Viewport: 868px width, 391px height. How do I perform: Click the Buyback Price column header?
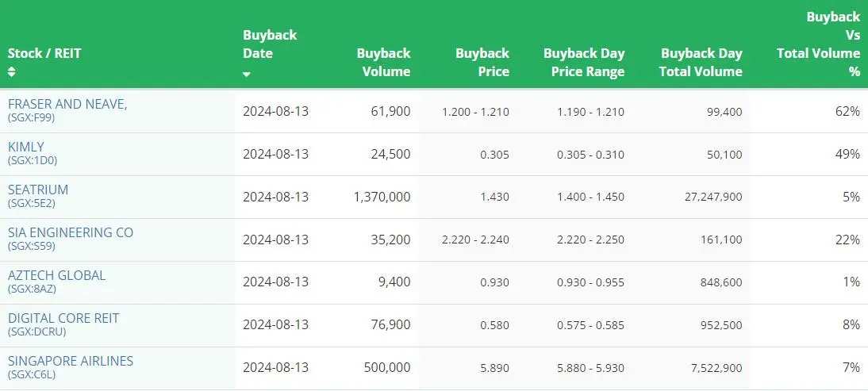[x=482, y=63]
